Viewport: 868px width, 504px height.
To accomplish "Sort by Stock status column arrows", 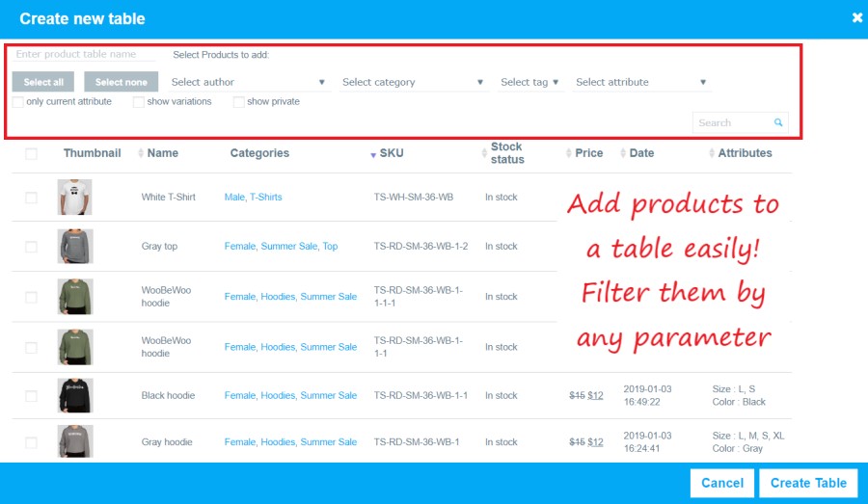I will [484, 153].
